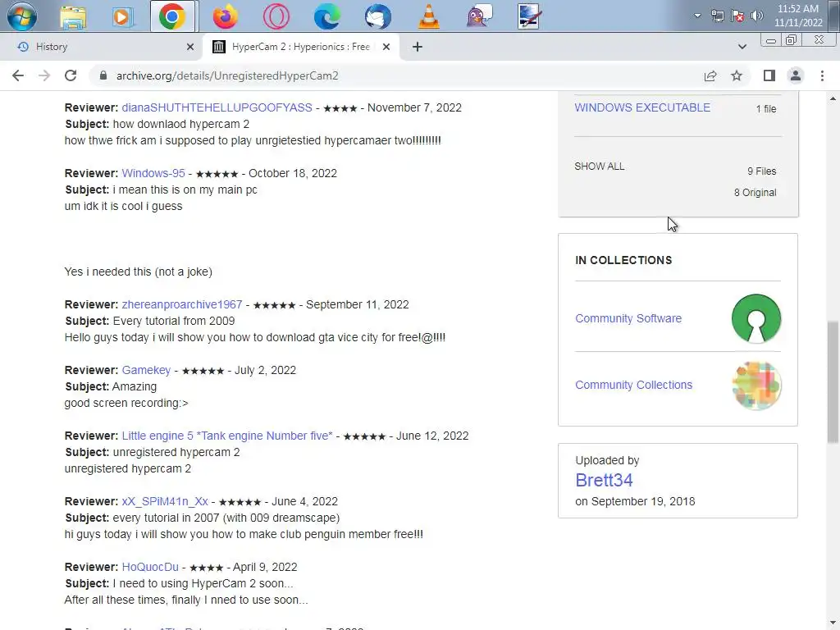This screenshot has width=840, height=630.
Task: Launch Windows Media Player from the taskbar
Action: [x=122, y=16]
